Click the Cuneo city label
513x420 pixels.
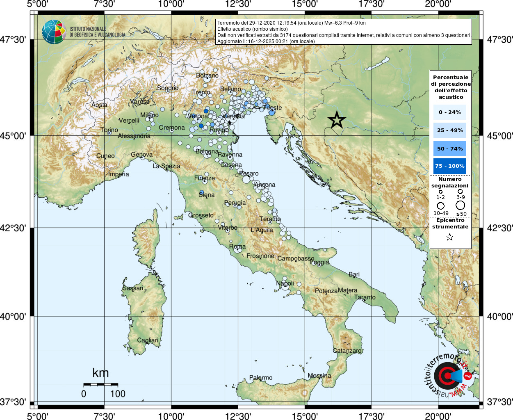point(105,156)
